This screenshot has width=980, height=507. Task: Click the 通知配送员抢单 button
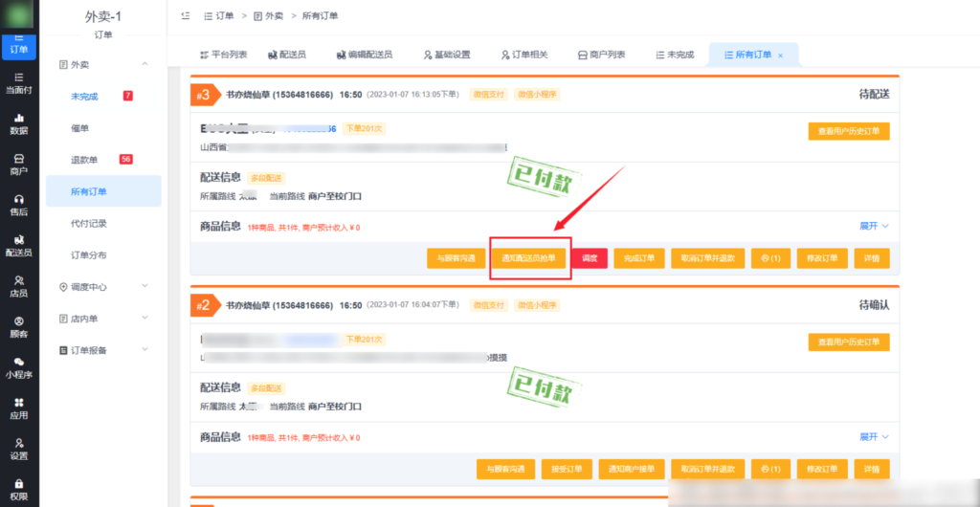coord(529,258)
